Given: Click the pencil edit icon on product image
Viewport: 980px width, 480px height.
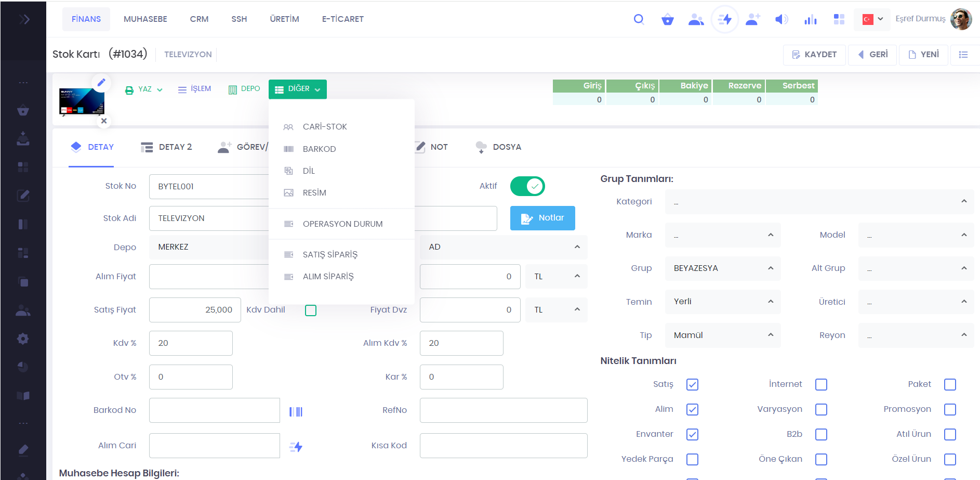Looking at the screenshot, I should (101, 82).
